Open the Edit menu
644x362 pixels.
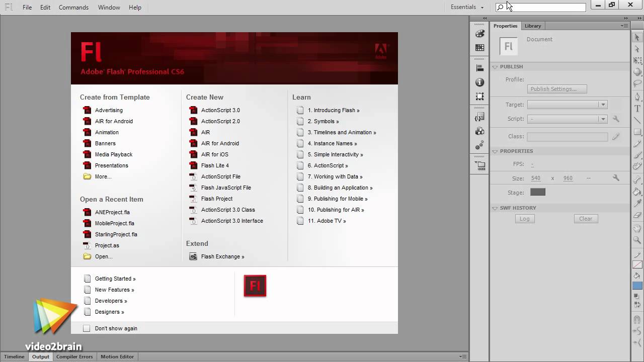45,8
